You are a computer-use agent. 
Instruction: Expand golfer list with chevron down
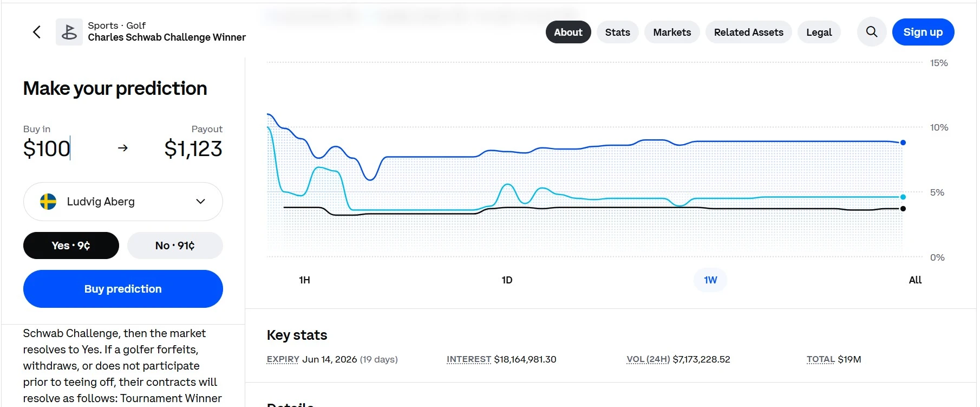click(200, 202)
